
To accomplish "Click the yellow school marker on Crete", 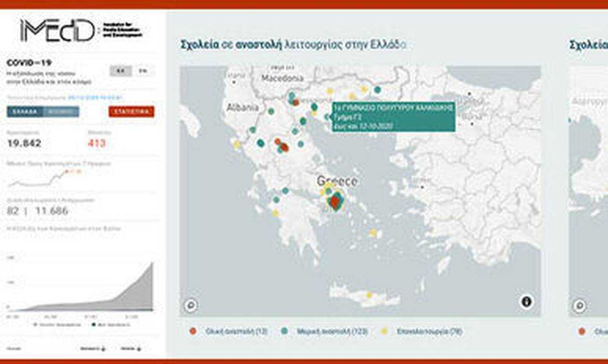I will [369, 295].
